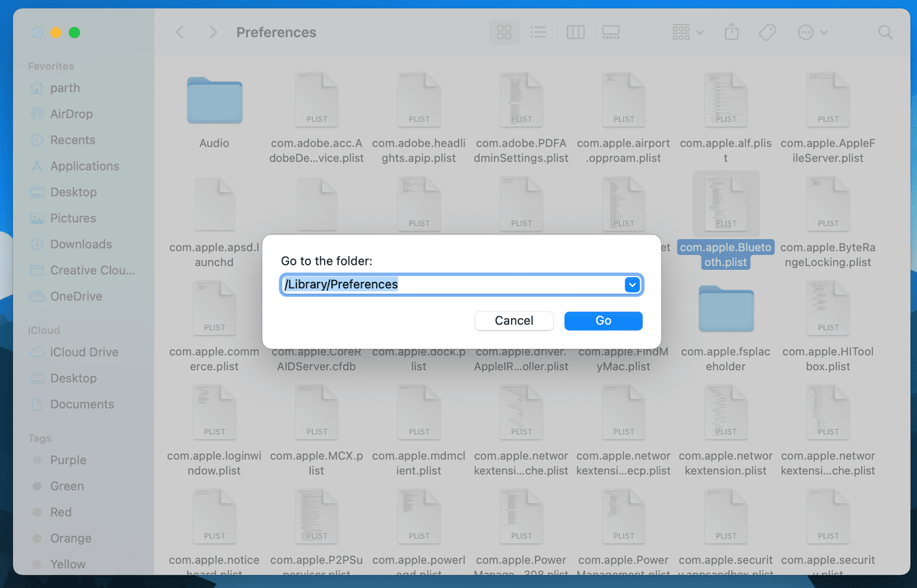Click the Tags icon in toolbar

[x=767, y=32]
